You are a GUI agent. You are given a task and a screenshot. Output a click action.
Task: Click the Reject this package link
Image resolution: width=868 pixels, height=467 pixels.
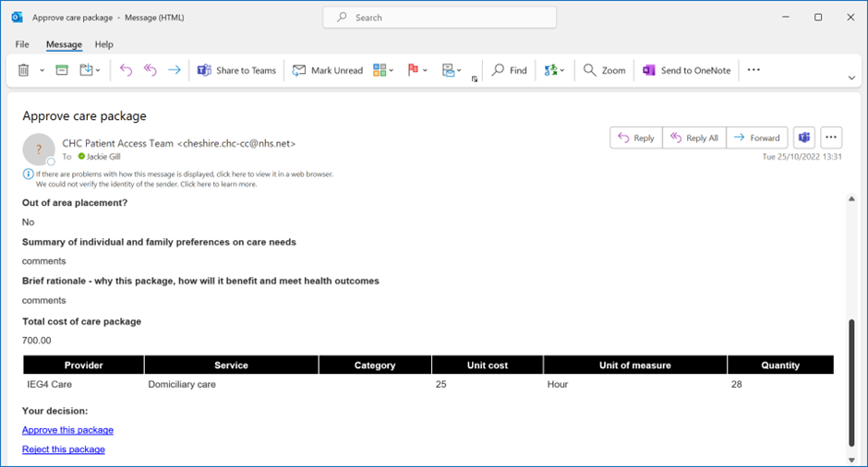pos(64,449)
